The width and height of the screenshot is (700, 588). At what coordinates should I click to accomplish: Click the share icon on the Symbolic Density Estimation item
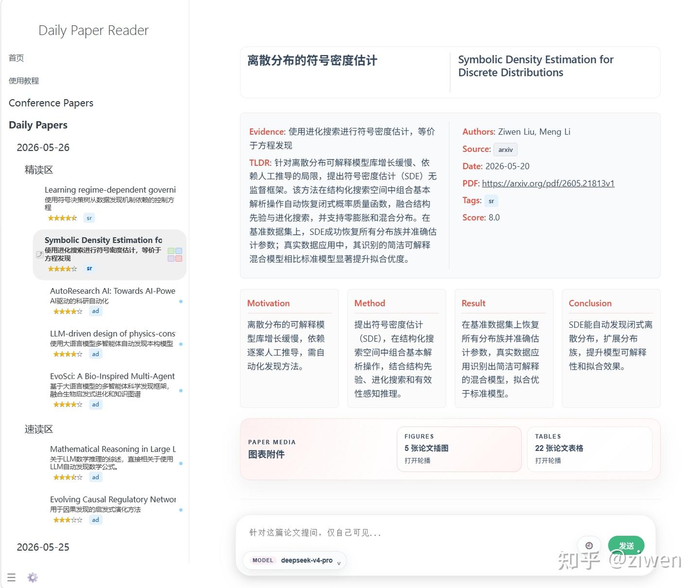tap(39, 254)
